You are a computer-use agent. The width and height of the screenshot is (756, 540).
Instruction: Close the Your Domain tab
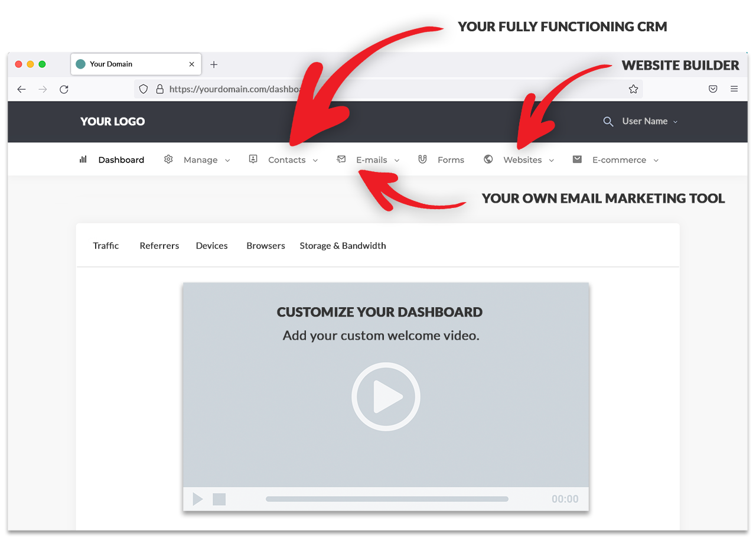point(191,64)
